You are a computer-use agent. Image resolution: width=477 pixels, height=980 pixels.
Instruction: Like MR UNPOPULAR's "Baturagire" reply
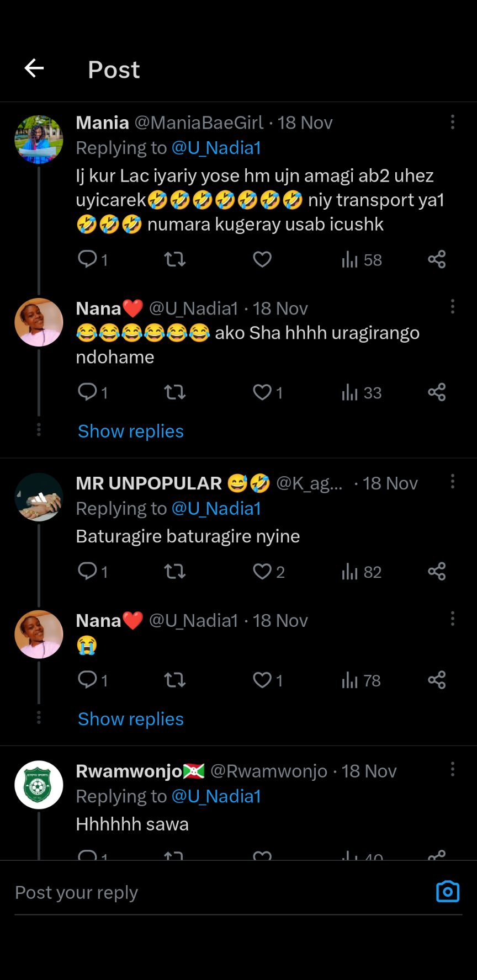coord(262,572)
